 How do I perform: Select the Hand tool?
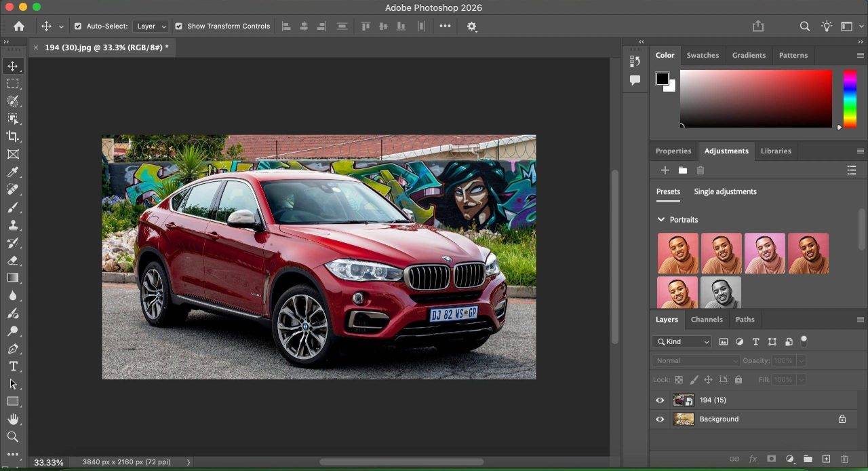click(13, 419)
